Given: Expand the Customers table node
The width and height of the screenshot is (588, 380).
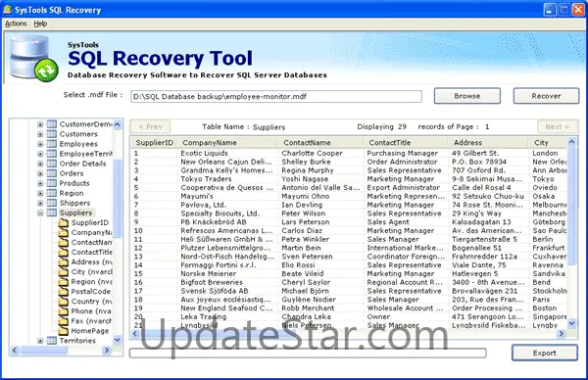Looking at the screenshot, I should [x=40, y=134].
